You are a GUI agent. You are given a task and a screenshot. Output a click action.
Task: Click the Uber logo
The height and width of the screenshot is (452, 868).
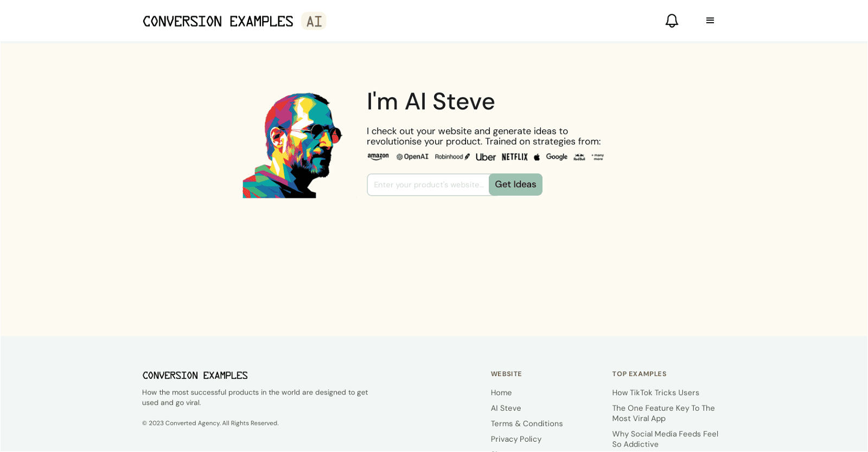[485, 157]
